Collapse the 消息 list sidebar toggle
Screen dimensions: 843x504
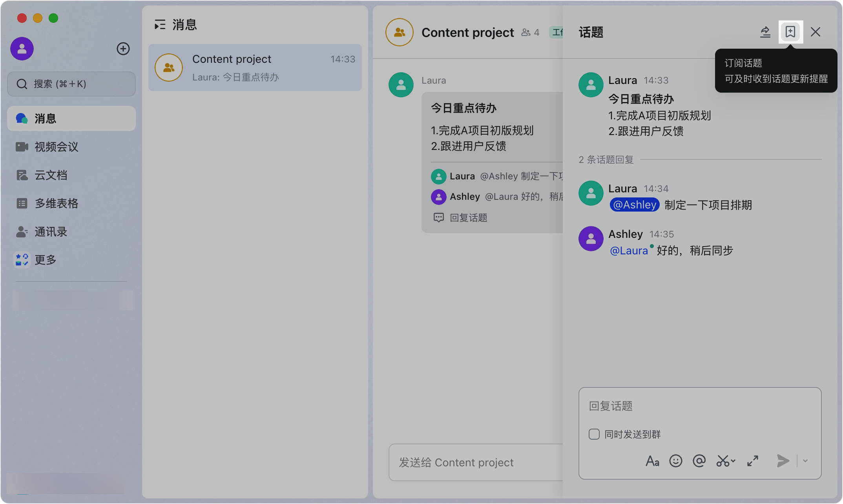coord(160,25)
